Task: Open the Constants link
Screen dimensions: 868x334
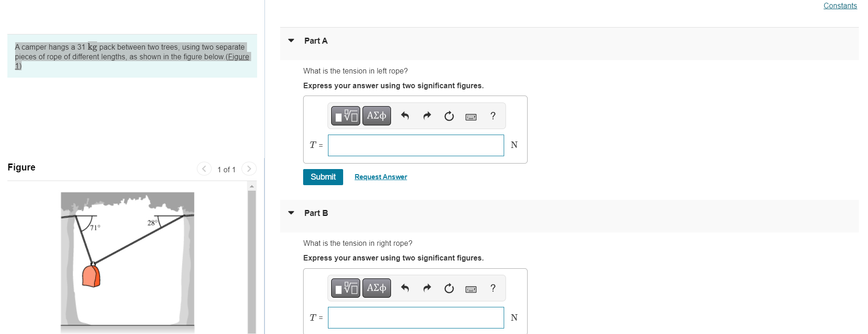Action: coord(839,6)
